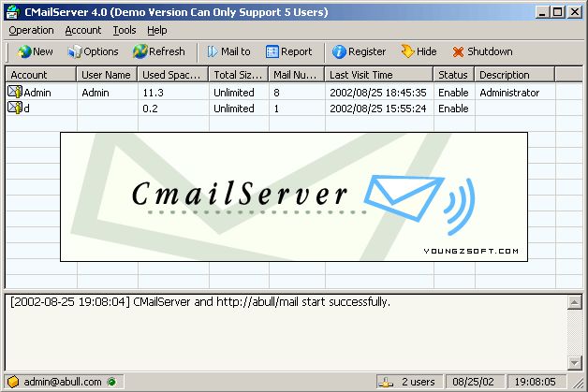Image resolution: width=588 pixels, height=392 pixels.
Task: Select the Admin account mailbox icon
Action: (15, 92)
